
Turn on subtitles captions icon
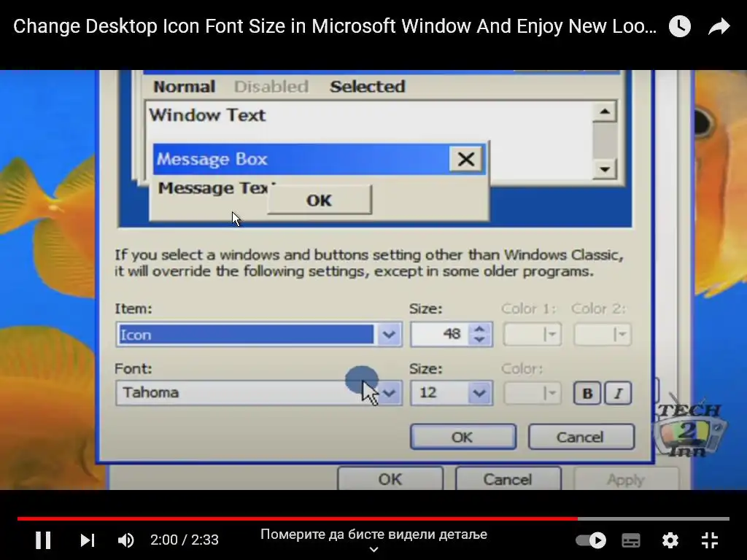click(x=631, y=540)
